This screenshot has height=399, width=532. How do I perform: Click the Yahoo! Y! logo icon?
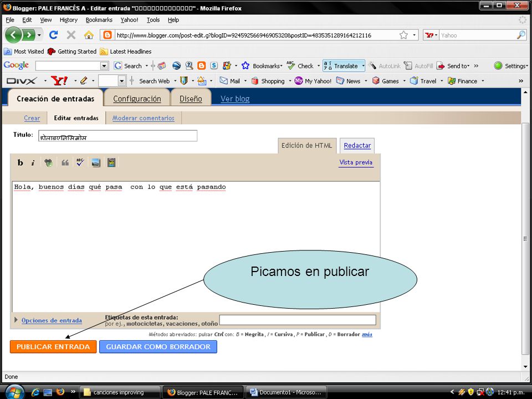click(x=59, y=81)
